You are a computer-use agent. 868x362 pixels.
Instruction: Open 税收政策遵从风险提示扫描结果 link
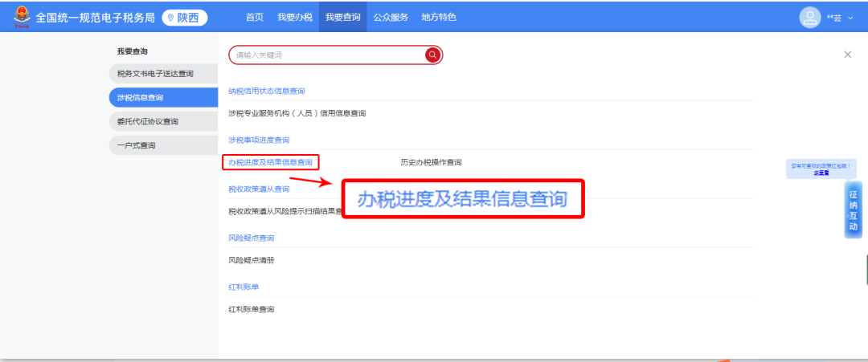coord(285,211)
